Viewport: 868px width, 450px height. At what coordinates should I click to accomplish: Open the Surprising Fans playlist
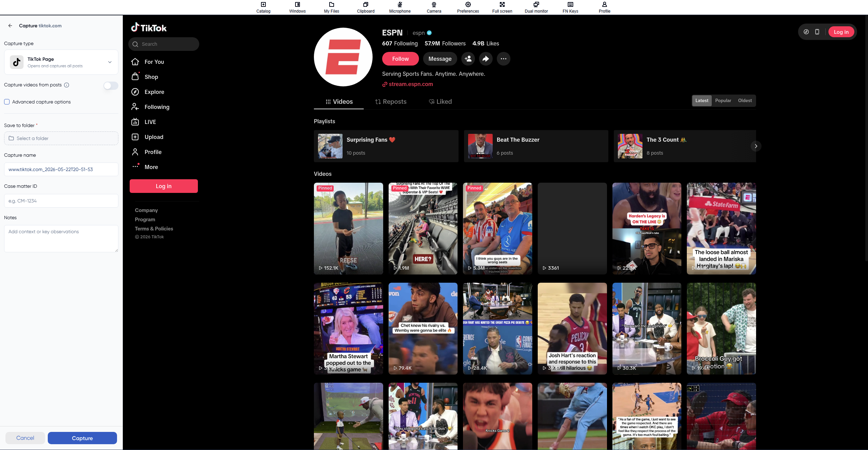[386, 146]
